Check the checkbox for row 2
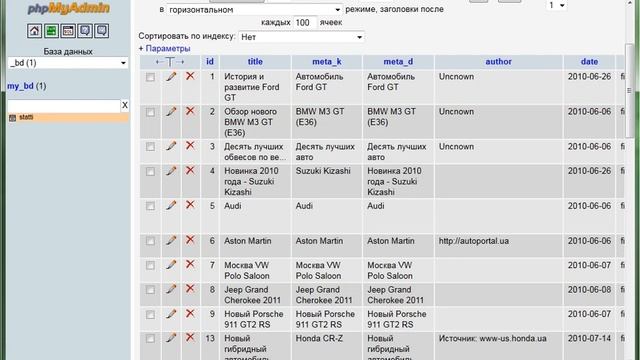Viewport: 640px width, 360px height. pos(150,112)
